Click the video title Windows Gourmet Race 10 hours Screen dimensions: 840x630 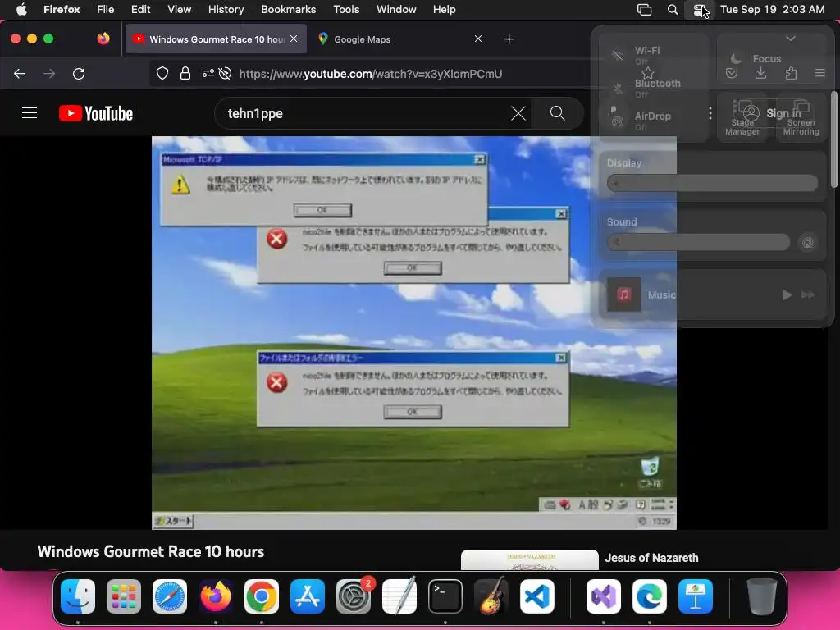click(151, 552)
